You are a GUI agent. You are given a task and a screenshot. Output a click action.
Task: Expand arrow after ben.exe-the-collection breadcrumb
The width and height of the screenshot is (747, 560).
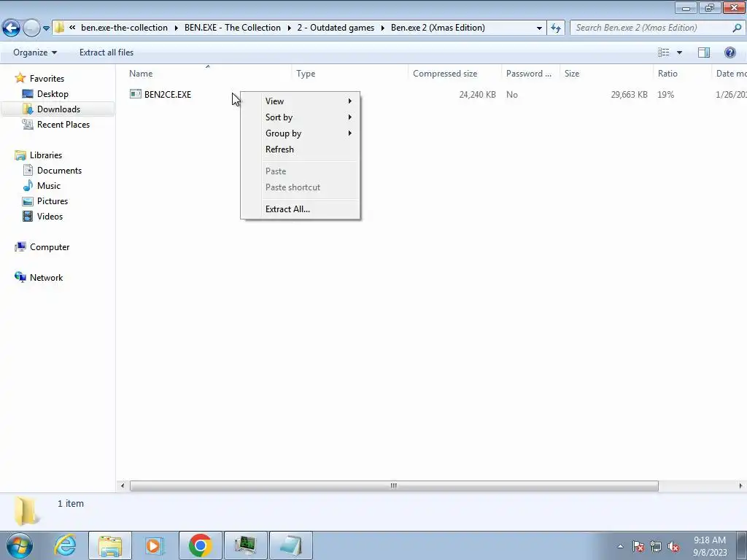coord(177,28)
